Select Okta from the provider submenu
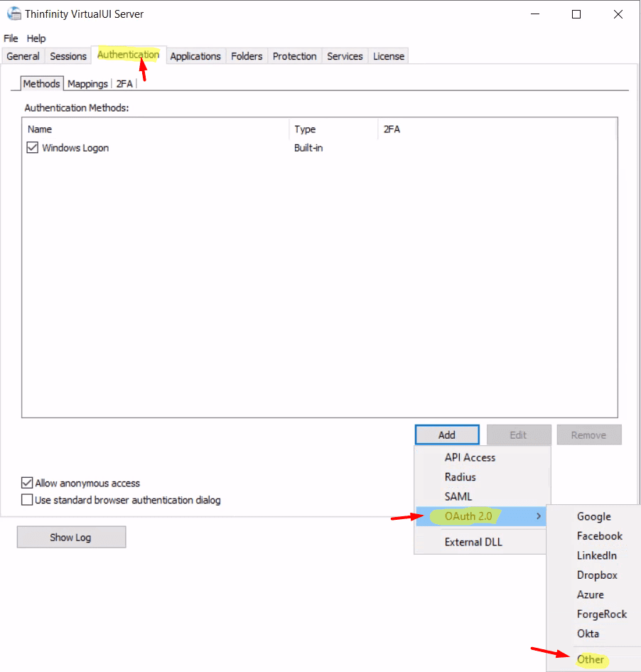 [587, 634]
